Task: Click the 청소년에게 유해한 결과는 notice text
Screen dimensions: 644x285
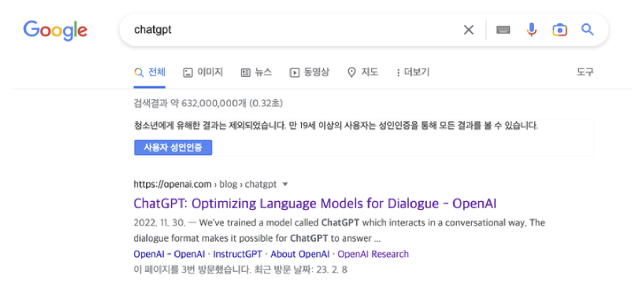Action: 336,125
